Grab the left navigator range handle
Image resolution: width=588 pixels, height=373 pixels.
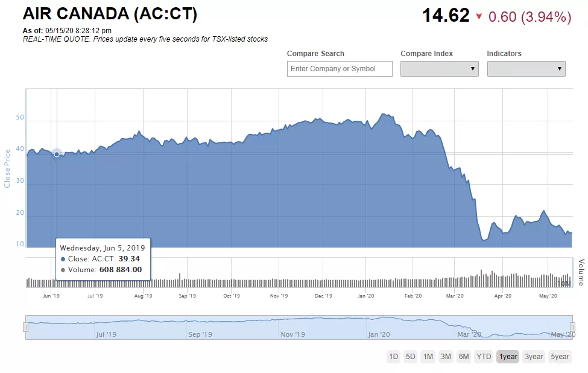coord(25,327)
